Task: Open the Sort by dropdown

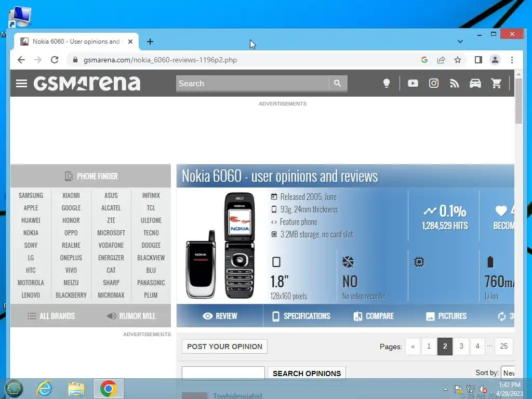Action: 508,373
